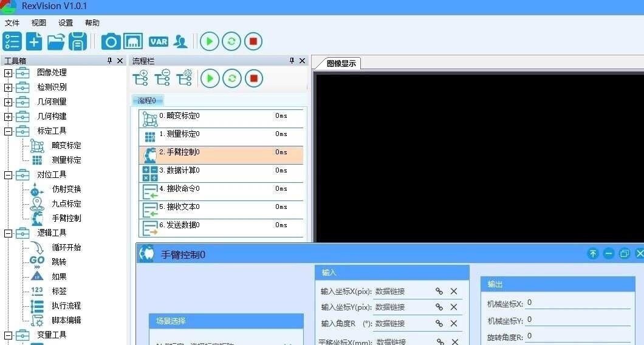Click the new project plus icon
The width and height of the screenshot is (644, 345).
click(x=34, y=41)
